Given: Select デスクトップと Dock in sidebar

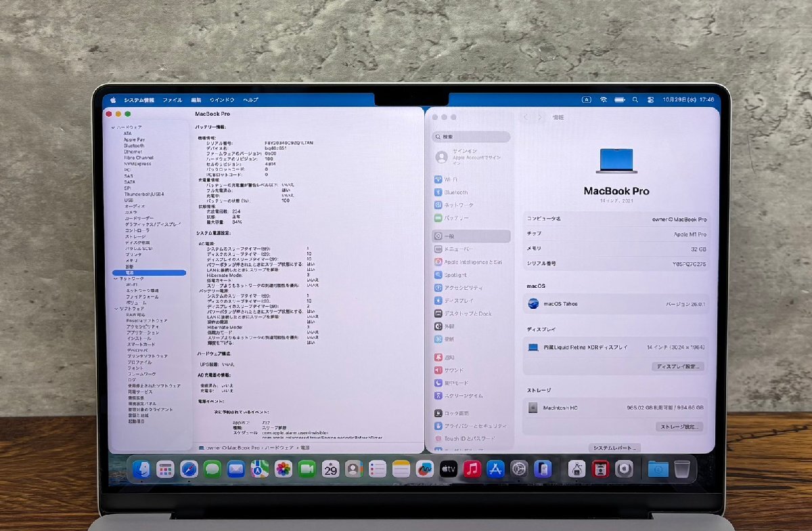Looking at the screenshot, I should [x=472, y=314].
